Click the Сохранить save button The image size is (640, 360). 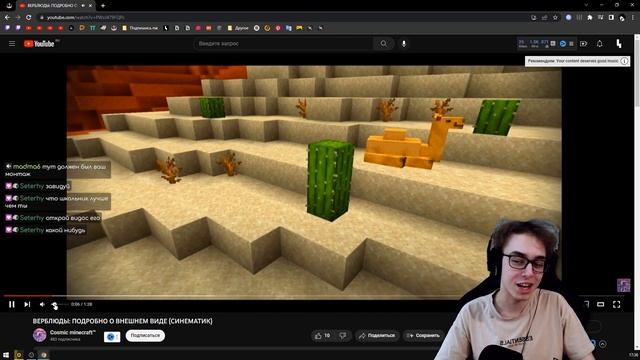423,336
